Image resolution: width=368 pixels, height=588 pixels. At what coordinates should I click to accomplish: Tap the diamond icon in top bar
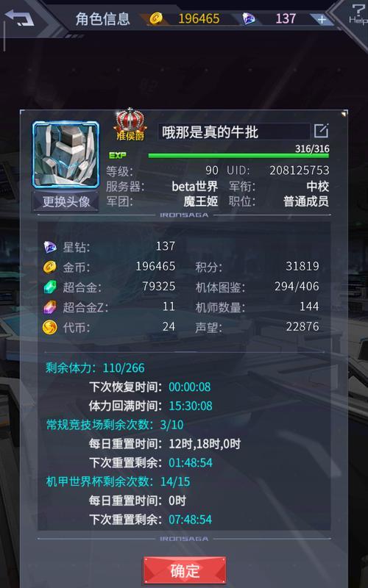[249, 18]
